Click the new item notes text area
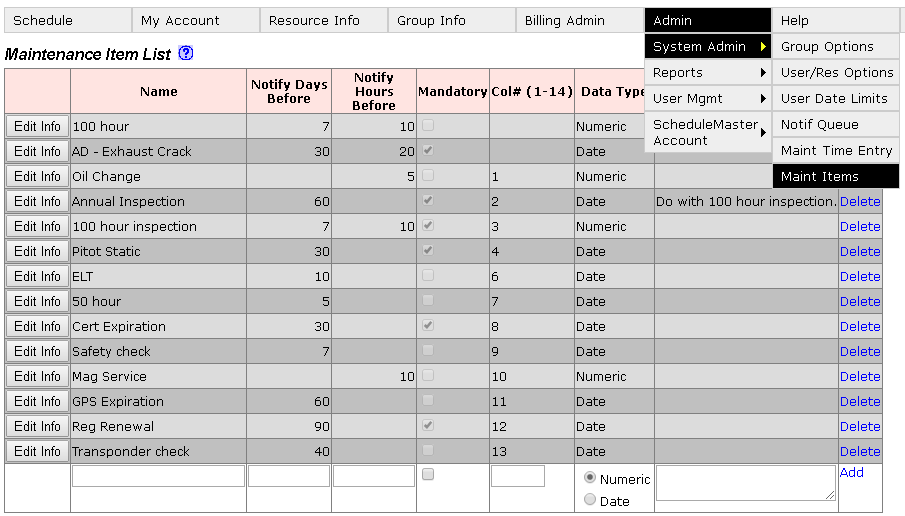The width and height of the screenshot is (905, 516). [746, 483]
